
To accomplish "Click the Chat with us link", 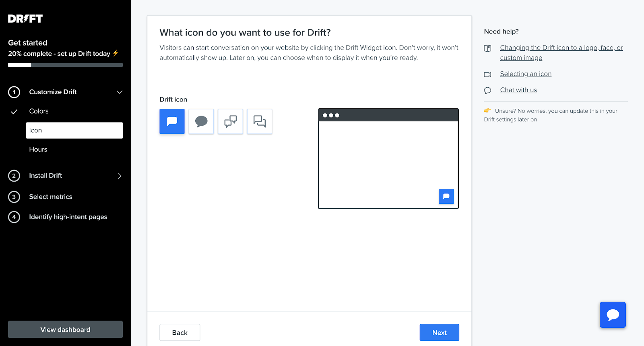I will [x=518, y=90].
